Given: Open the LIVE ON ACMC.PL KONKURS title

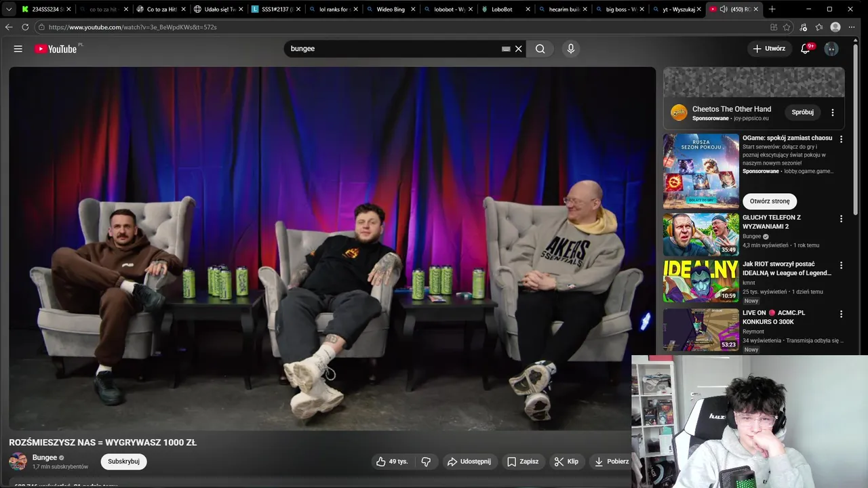Looking at the screenshot, I should [774, 317].
